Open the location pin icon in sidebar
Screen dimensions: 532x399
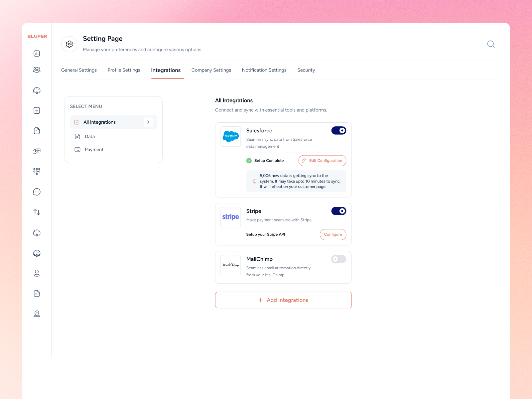point(37,314)
